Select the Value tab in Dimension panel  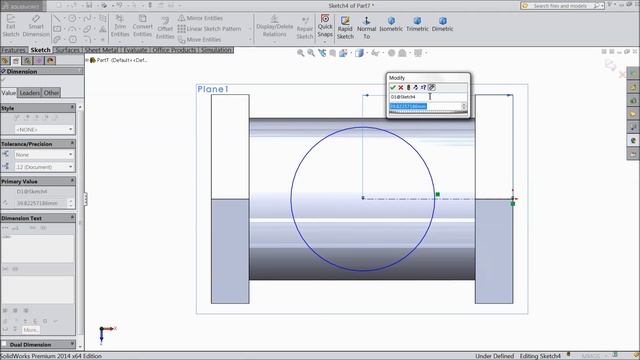pyautogui.click(x=9, y=93)
